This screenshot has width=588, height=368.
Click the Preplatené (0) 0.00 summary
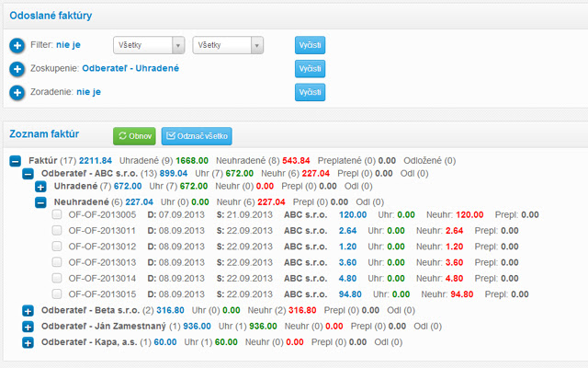click(x=356, y=161)
